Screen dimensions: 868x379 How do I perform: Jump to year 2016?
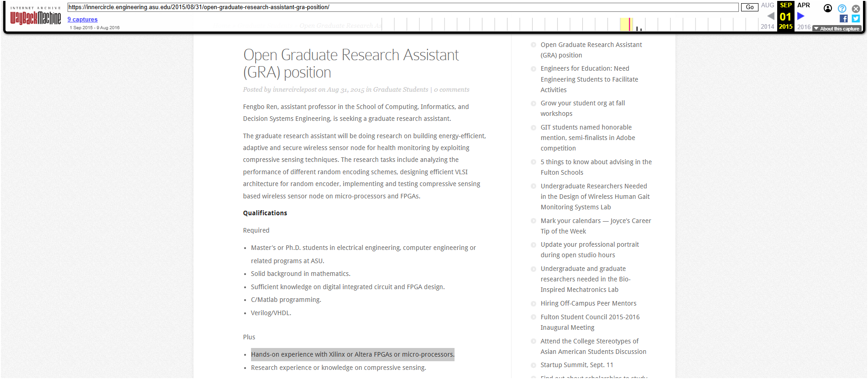[x=804, y=27]
